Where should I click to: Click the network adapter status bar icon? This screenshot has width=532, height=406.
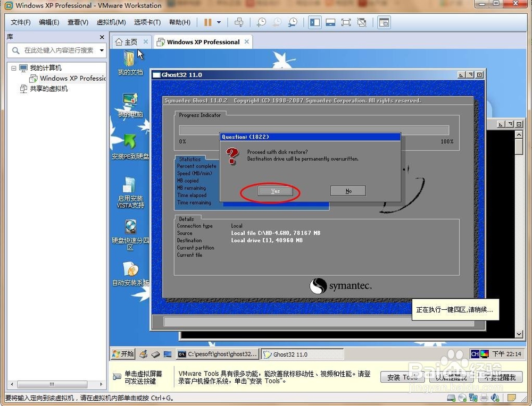click(x=473, y=398)
